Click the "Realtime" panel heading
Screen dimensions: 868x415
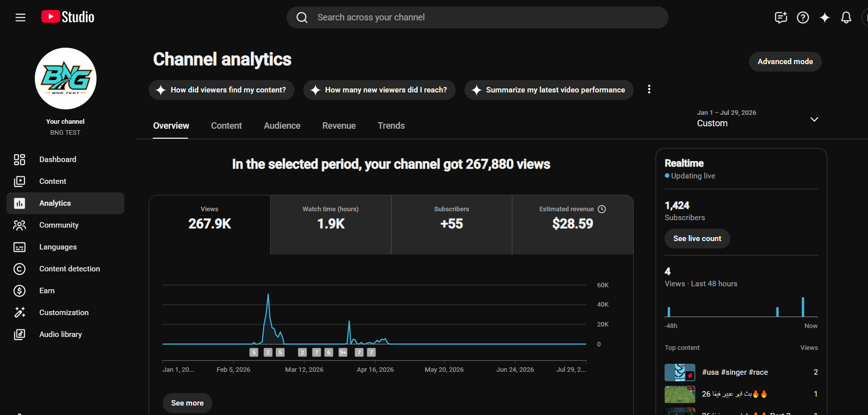[x=684, y=163]
